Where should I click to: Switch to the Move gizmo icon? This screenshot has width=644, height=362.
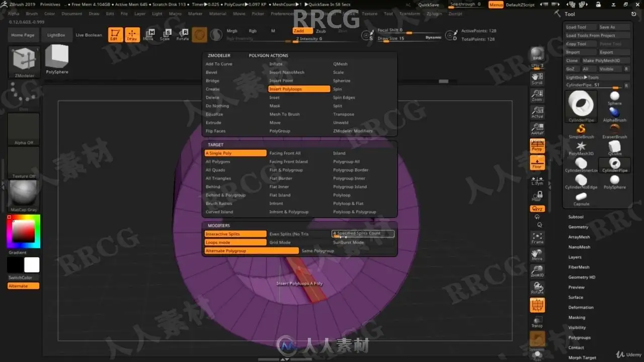pos(149,35)
